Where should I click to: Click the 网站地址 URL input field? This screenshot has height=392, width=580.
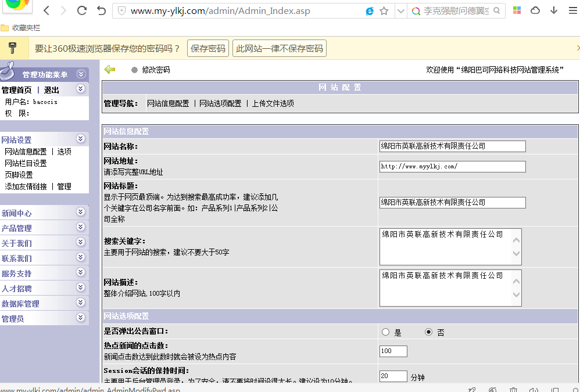tap(452, 167)
